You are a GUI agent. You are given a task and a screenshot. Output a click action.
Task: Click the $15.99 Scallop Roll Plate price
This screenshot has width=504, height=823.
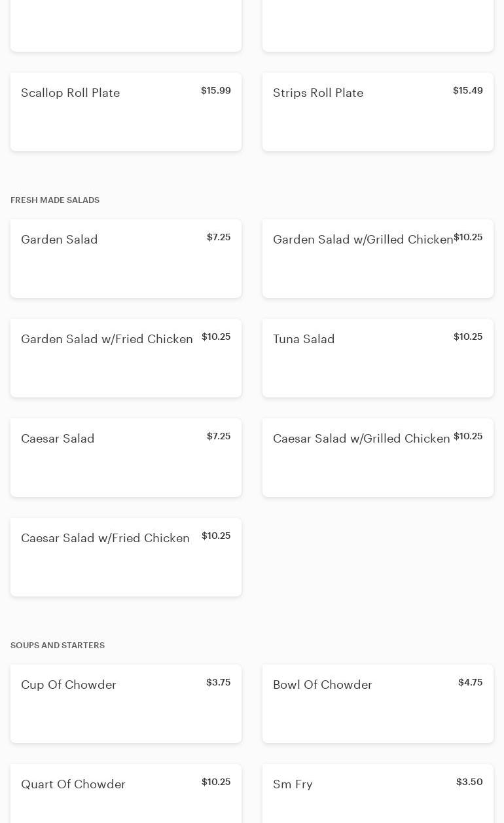click(x=216, y=90)
